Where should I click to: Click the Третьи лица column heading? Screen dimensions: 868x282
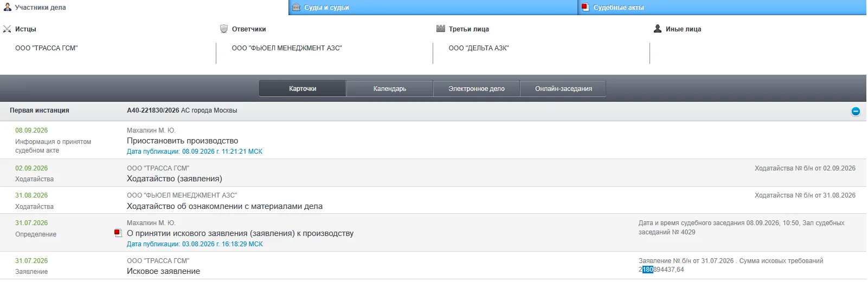pyautogui.click(x=469, y=29)
